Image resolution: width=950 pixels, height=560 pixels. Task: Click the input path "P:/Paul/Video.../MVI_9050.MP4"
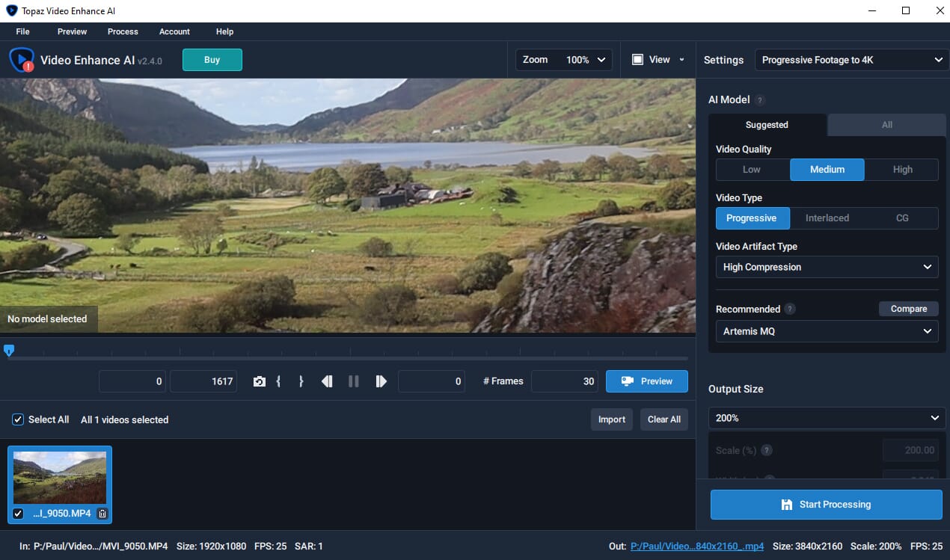(x=101, y=547)
